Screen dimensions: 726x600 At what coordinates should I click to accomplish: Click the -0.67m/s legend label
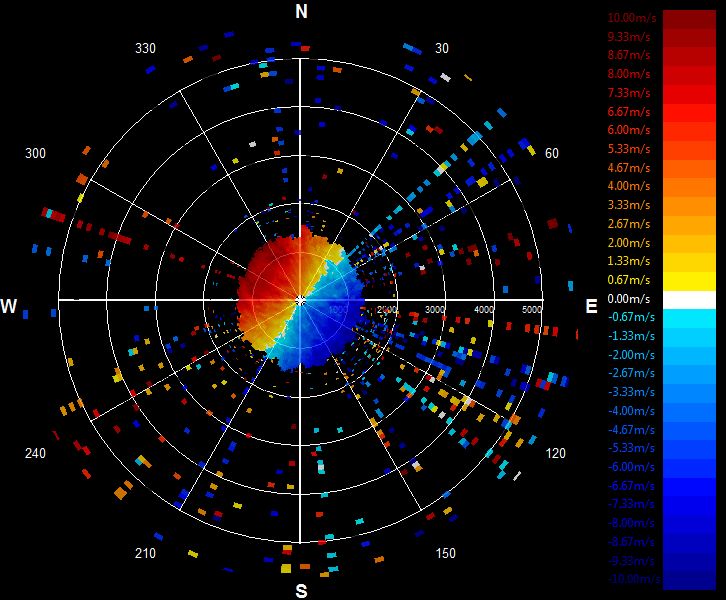pyautogui.click(x=632, y=317)
